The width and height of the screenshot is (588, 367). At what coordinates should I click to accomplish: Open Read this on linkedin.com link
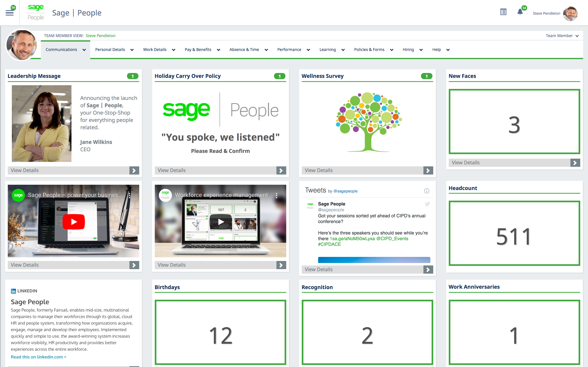coord(38,357)
